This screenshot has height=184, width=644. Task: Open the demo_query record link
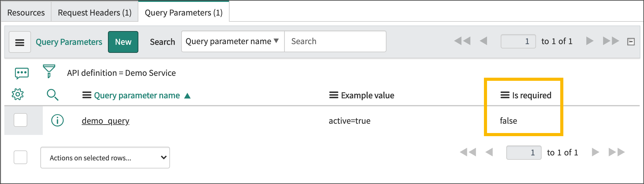pyautogui.click(x=105, y=121)
